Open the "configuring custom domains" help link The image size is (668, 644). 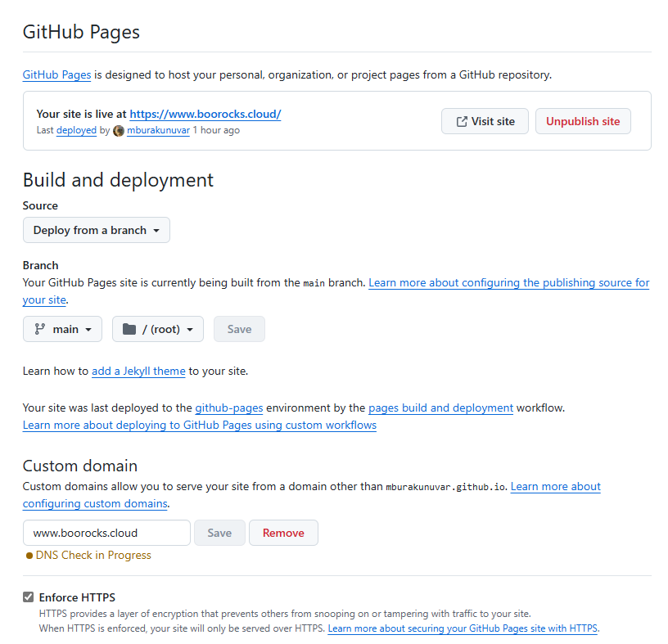(93, 503)
